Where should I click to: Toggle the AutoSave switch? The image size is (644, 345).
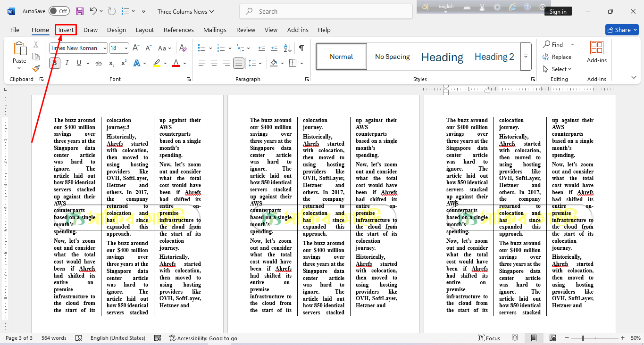click(x=59, y=11)
